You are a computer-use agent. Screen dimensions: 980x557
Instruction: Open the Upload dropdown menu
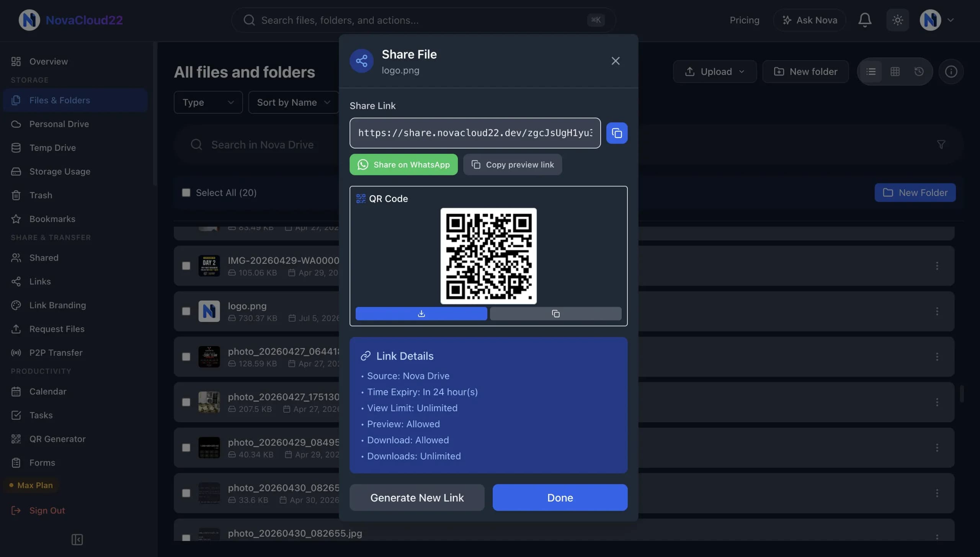(715, 72)
